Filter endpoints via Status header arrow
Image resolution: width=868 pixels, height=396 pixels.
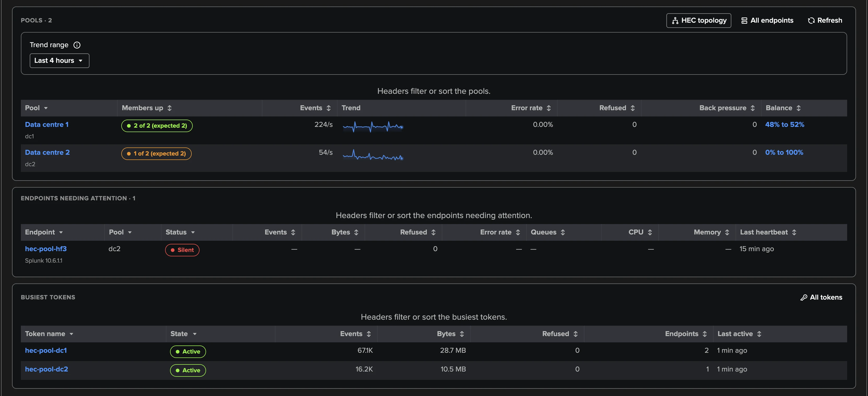(x=193, y=232)
